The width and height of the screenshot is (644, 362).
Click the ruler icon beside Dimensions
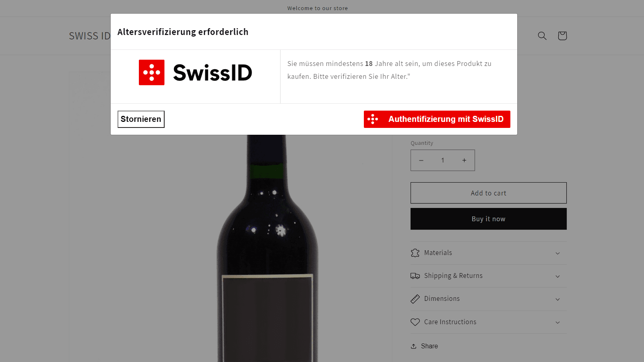pos(415,299)
